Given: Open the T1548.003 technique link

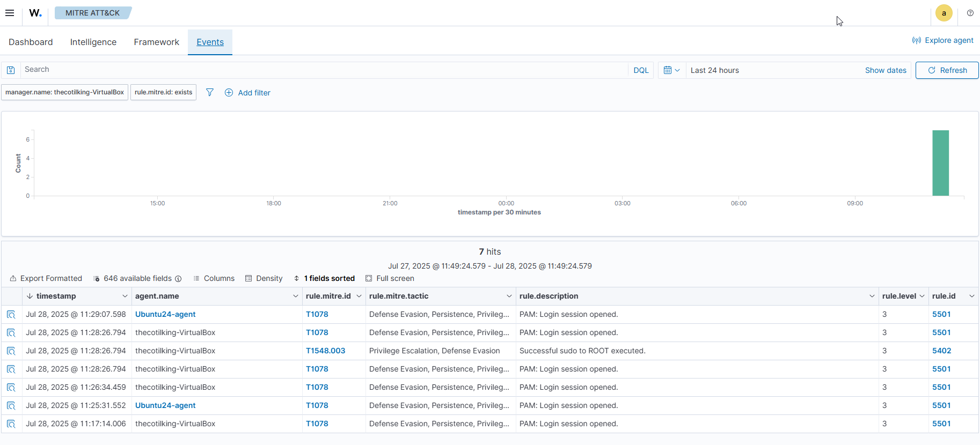Looking at the screenshot, I should [x=325, y=351].
